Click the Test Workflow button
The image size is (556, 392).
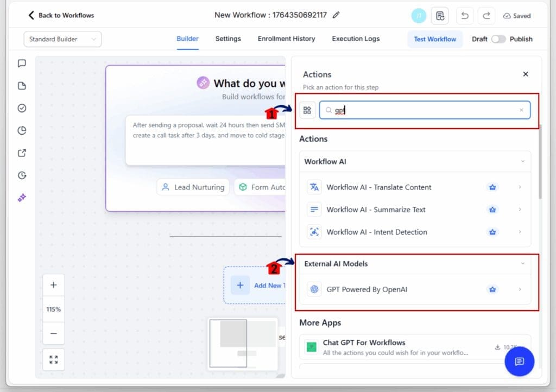pyautogui.click(x=435, y=39)
